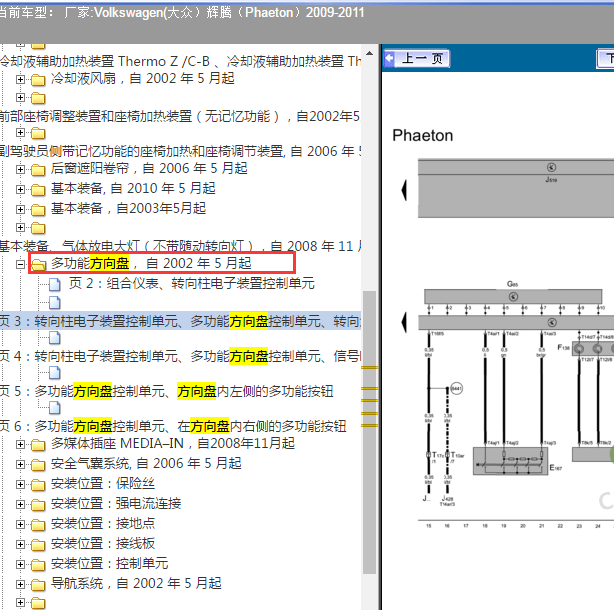Expand 安装位置:保险丝 folder

pos(20,484)
